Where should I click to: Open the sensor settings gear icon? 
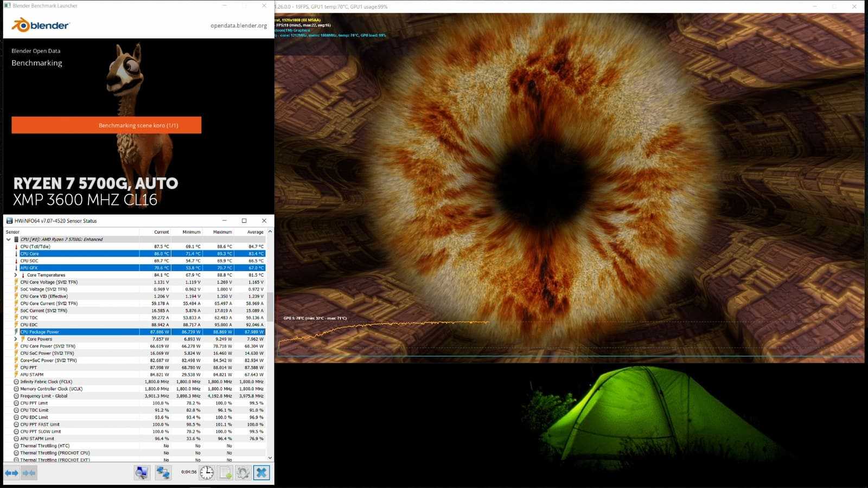tap(242, 472)
